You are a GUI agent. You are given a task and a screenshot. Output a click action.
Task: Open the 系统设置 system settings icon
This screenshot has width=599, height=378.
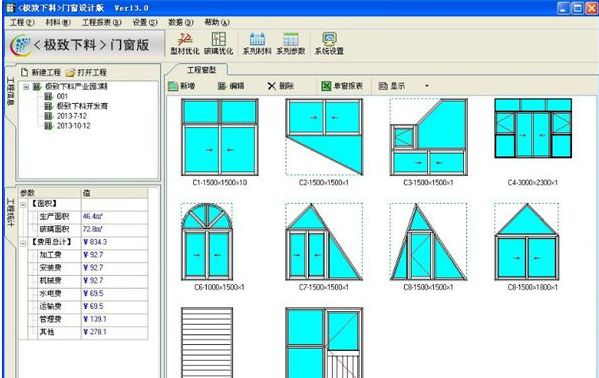click(x=329, y=43)
